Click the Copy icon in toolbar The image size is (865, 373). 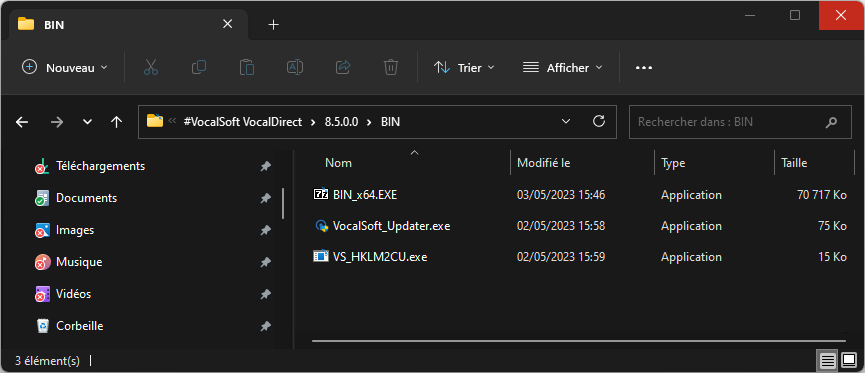[199, 67]
